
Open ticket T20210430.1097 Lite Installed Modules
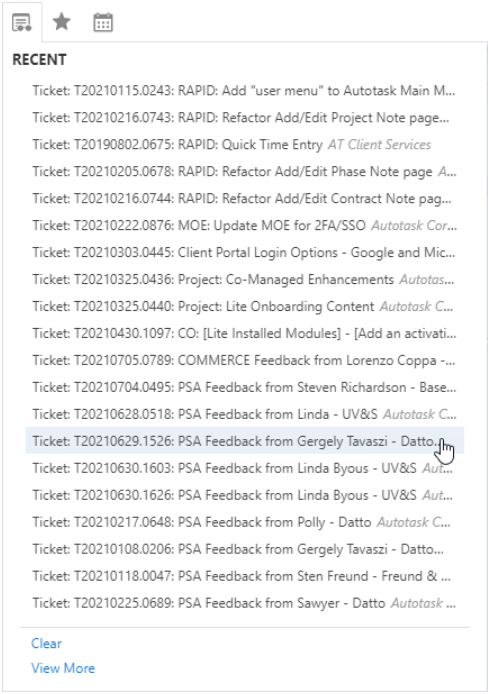[x=244, y=334]
